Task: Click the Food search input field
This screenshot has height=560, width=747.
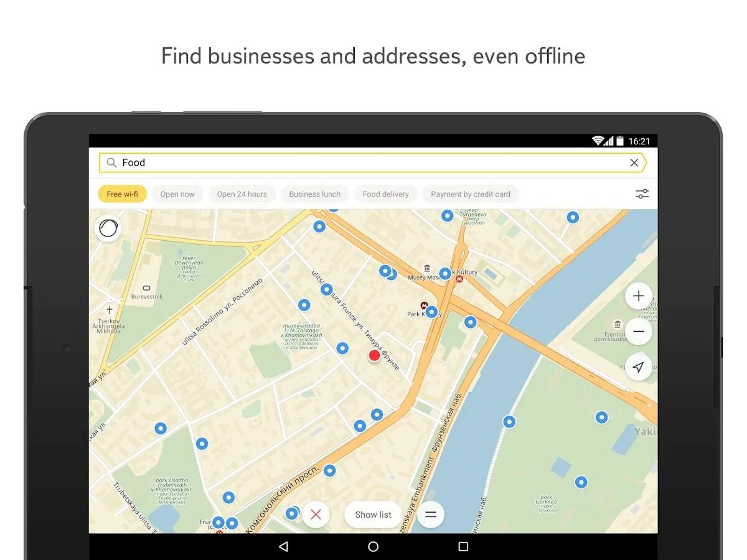Action: tap(373, 163)
